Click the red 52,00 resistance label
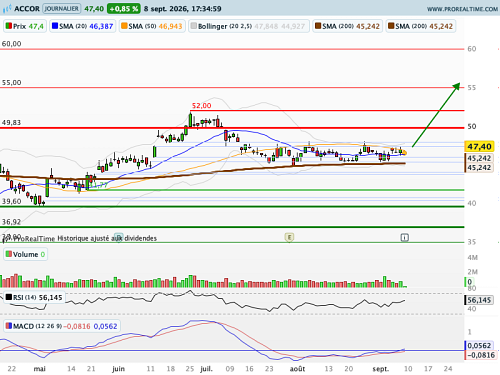 [201, 106]
